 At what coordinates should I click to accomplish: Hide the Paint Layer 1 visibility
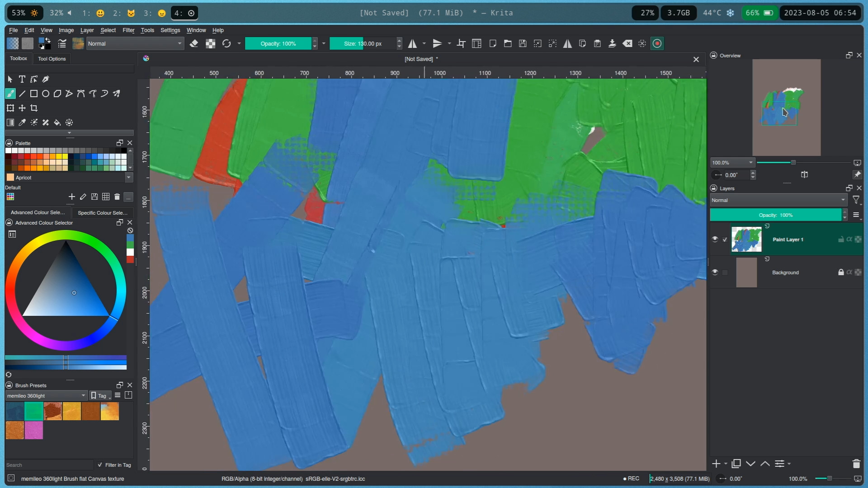(x=715, y=239)
